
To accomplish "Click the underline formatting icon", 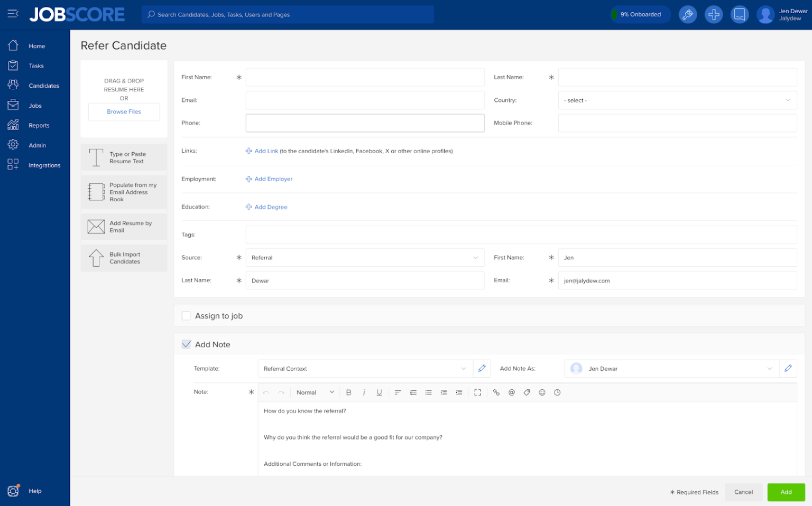I will (379, 392).
